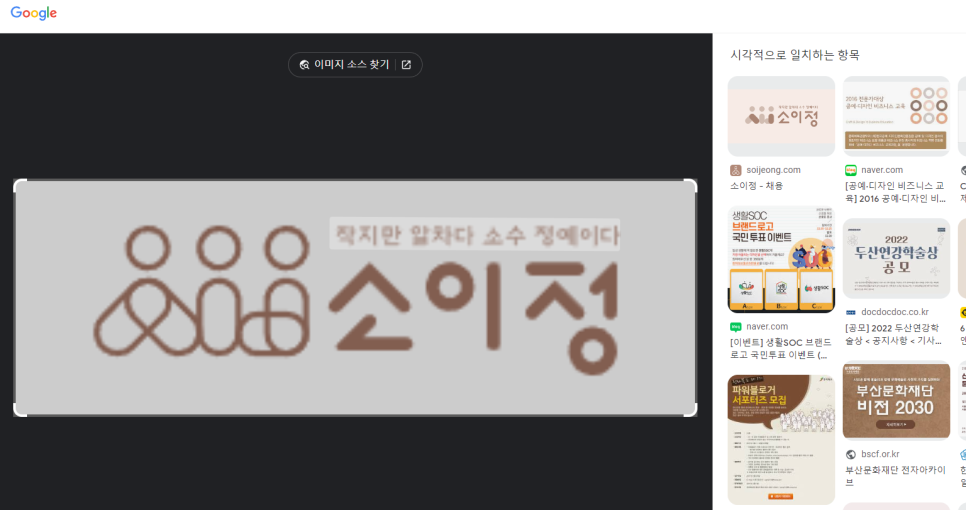Open the 소이정 - 채용 link
The height and width of the screenshot is (510, 966).
pos(757,185)
